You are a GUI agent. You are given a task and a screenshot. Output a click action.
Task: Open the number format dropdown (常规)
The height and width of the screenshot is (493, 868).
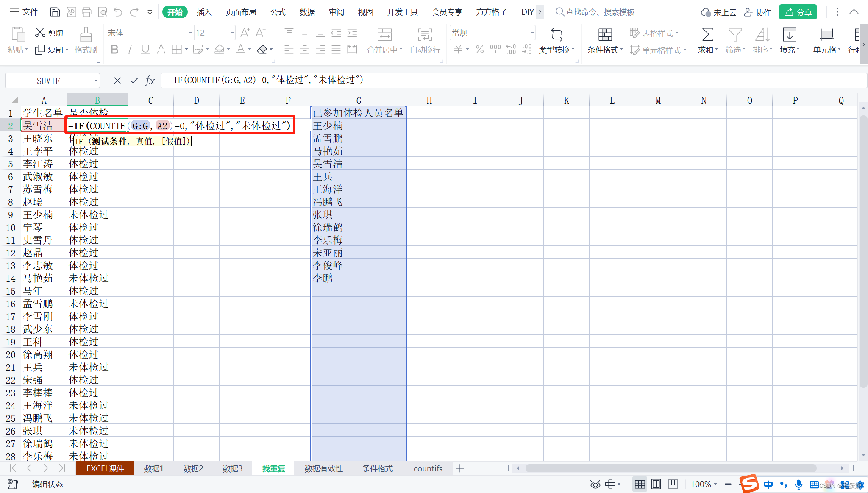click(x=531, y=33)
